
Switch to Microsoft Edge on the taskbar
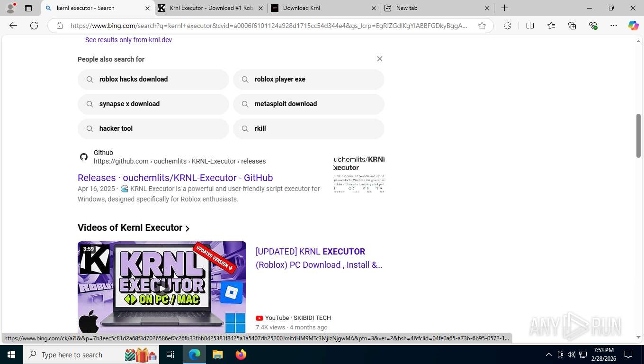tap(194, 355)
